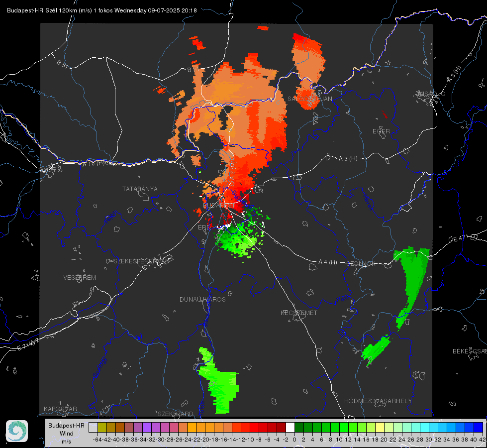This screenshot has height=448, width=487.
Task: Click the ÉRD town label
Action: [x=204, y=227]
